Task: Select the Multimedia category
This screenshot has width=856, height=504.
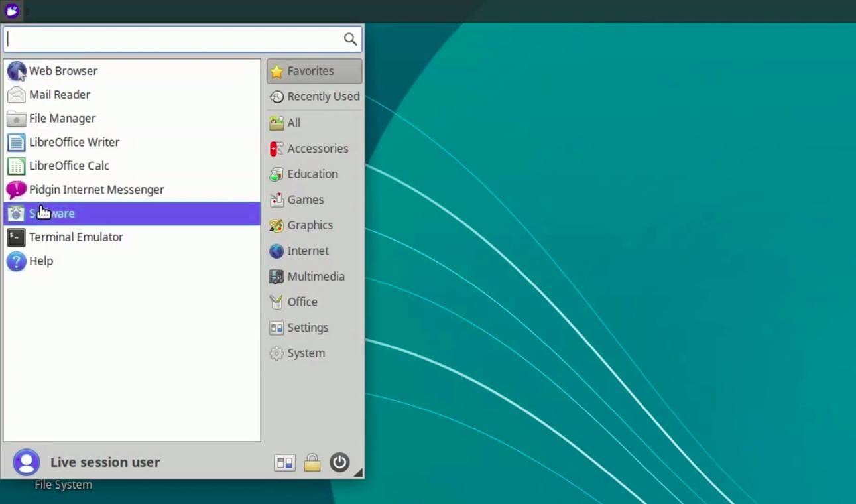Action: 316,277
